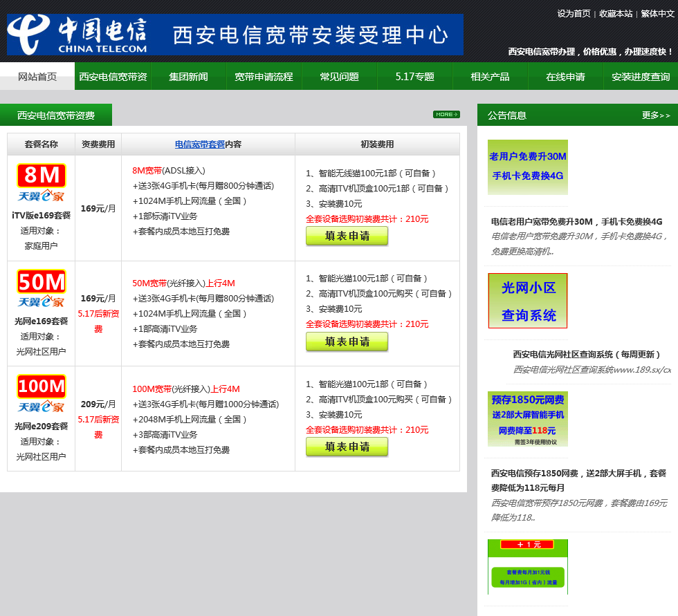Open the 光网小区查询系统 banner thumbnail
The height and width of the screenshot is (616, 678).
click(527, 301)
